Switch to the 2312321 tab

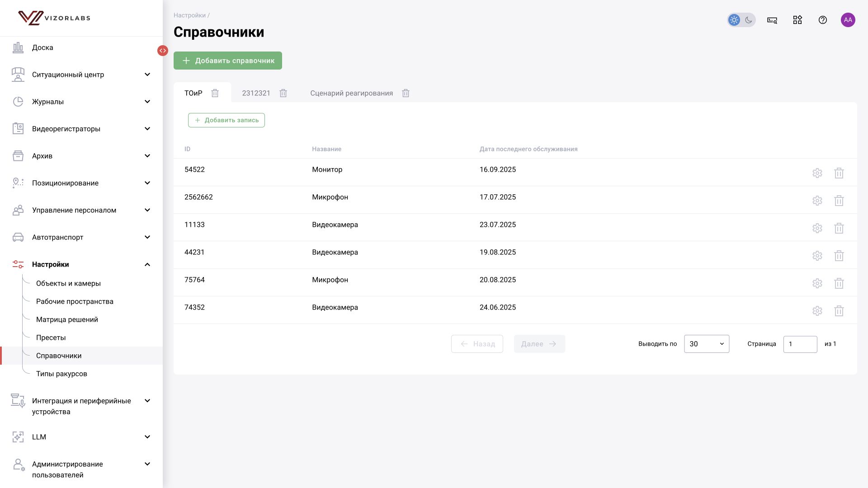tap(256, 93)
